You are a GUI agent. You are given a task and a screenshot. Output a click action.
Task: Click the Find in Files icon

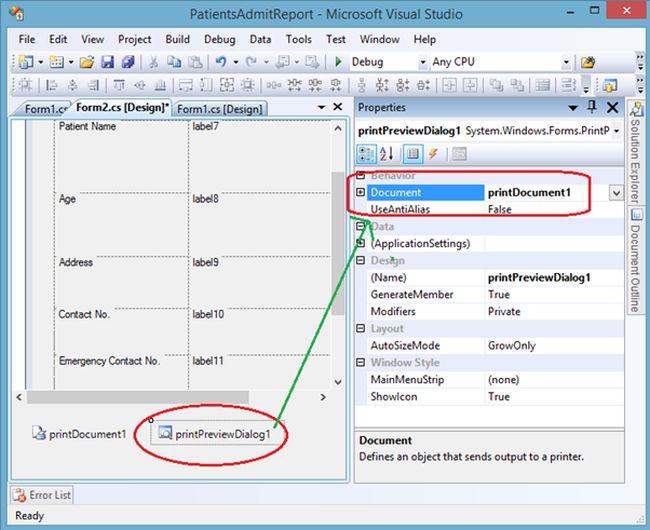(588, 62)
